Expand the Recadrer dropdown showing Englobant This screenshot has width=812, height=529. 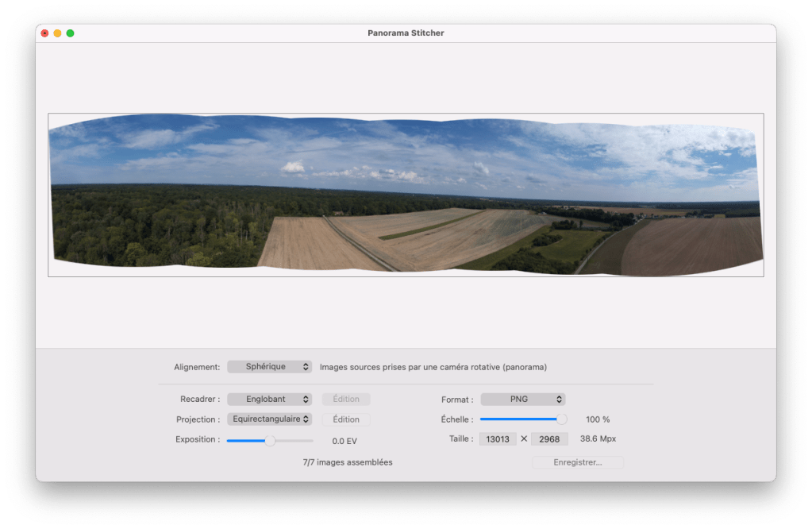click(x=269, y=400)
